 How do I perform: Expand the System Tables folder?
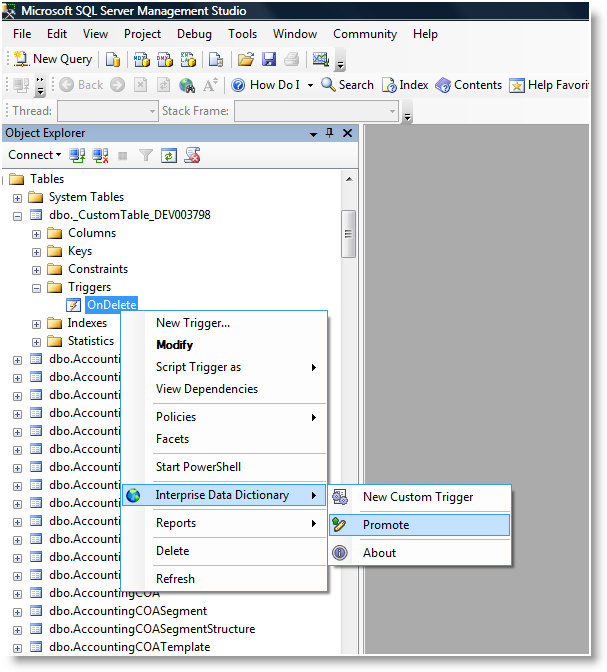tap(17, 198)
